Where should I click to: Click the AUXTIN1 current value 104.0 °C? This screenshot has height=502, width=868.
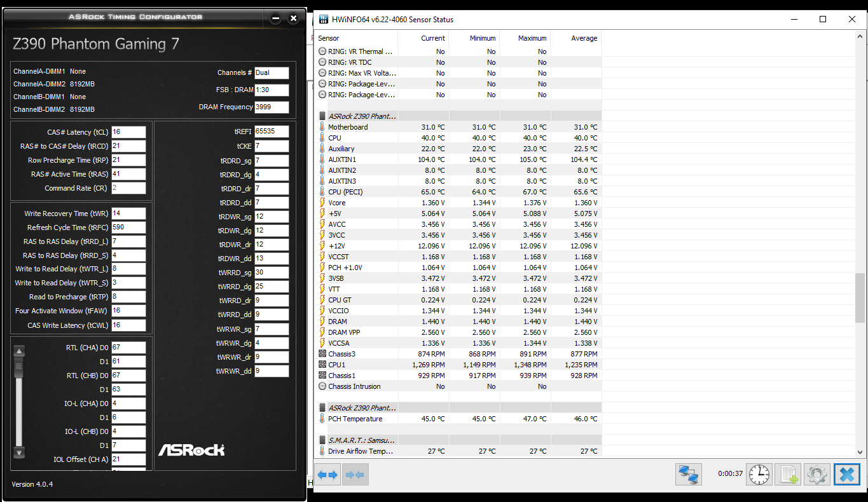pyautogui.click(x=432, y=159)
